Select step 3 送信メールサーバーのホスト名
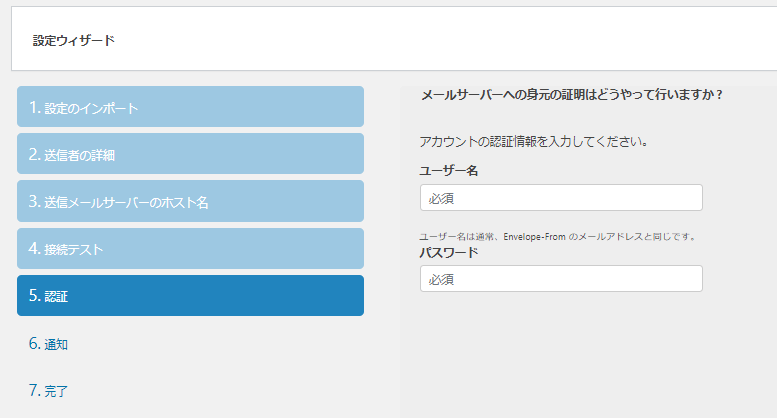Screen dimensions: 777x418 point(190,201)
